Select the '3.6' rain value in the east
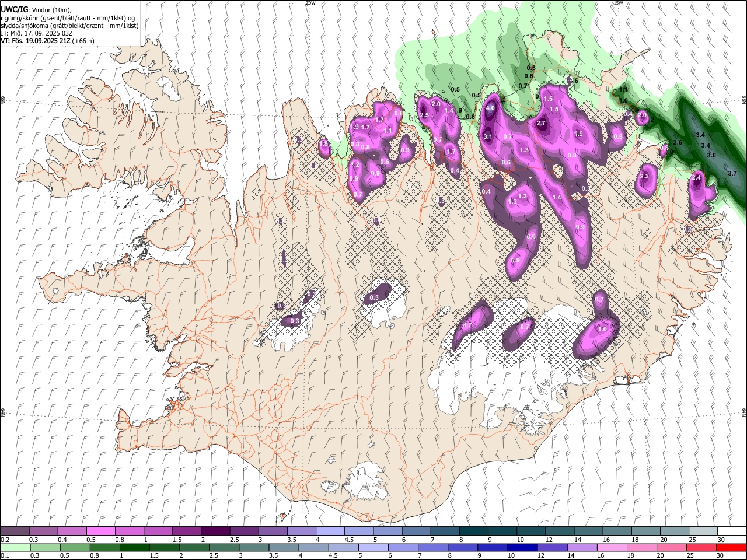 tap(711, 155)
